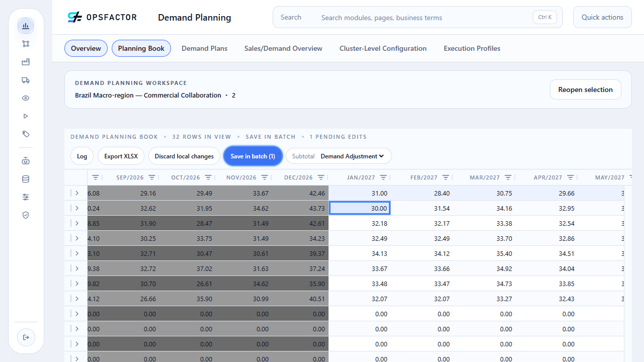The width and height of the screenshot is (644, 362).
Task: Open filter for MAR/2027 column
Action: (508, 177)
